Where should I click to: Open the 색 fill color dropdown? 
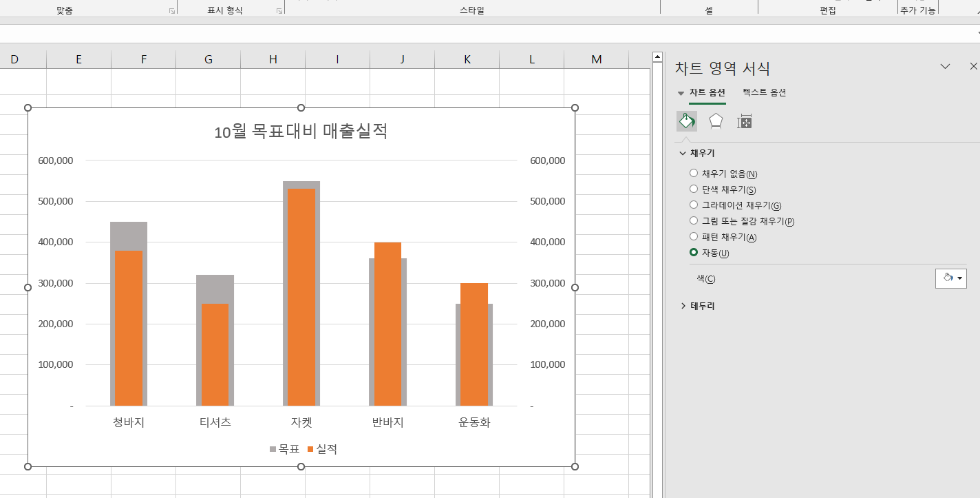click(x=951, y=278)
